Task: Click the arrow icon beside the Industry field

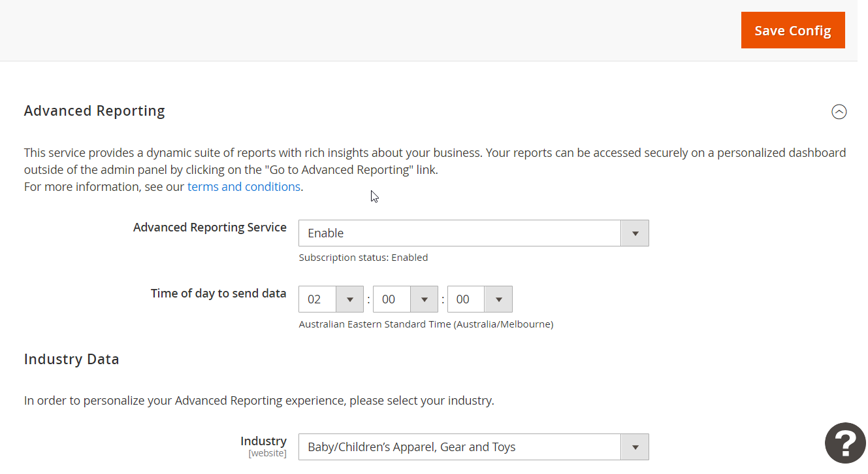Action: click(x=634, y=447)
